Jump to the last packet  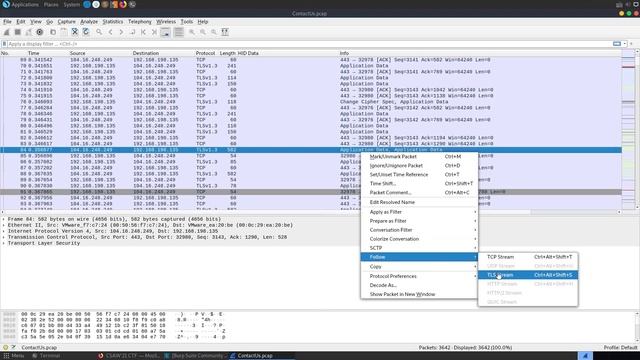(x=154, y=32)
